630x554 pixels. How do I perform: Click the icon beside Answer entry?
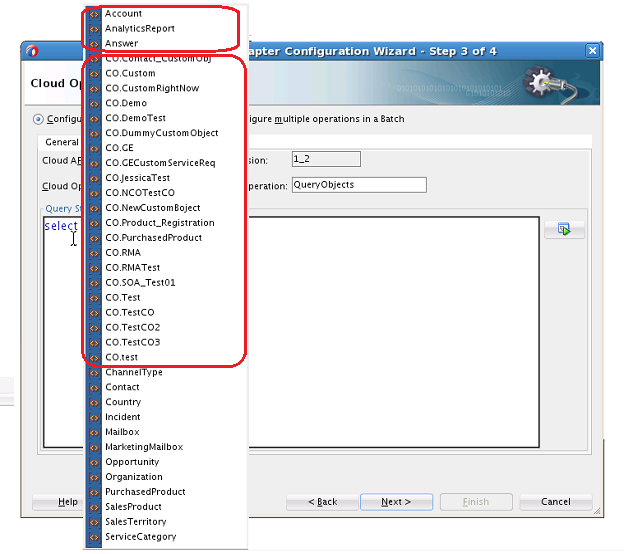point(94,44)
